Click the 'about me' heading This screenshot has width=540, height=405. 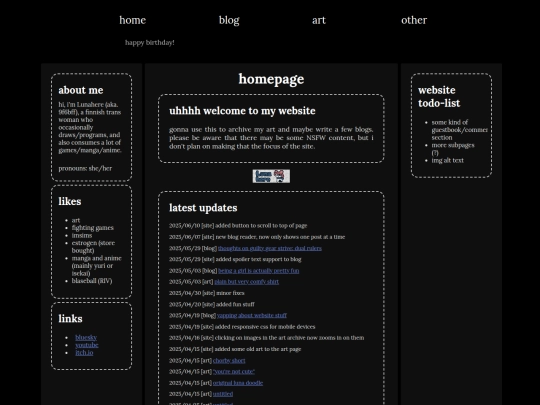coord(81,90)
